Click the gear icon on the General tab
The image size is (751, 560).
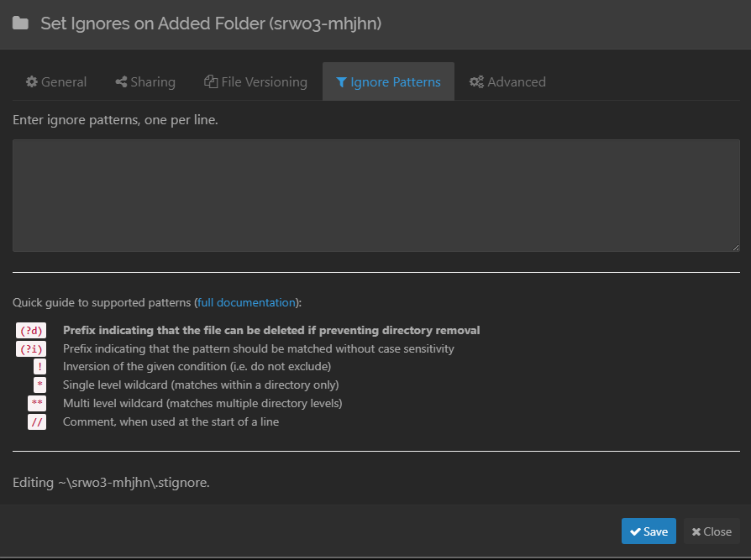click(32, 82)
